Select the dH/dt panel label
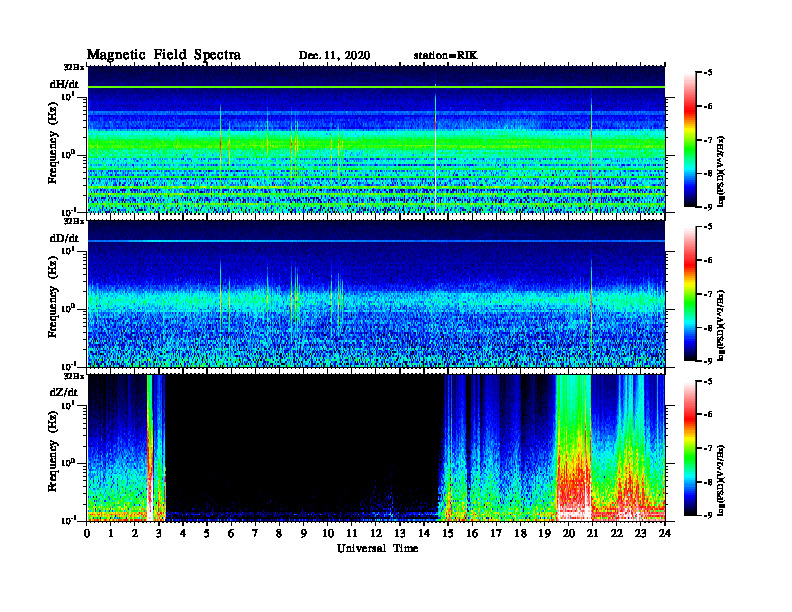 (x=65, y=84)
